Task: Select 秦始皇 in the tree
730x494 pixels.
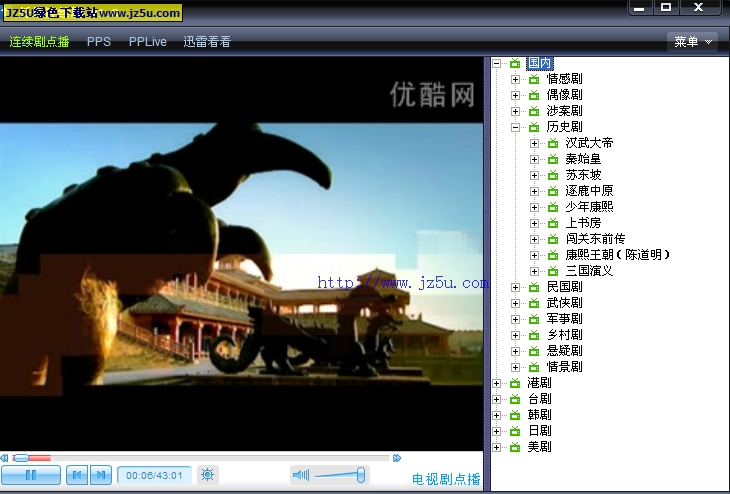Action: [x=583, y=159]
